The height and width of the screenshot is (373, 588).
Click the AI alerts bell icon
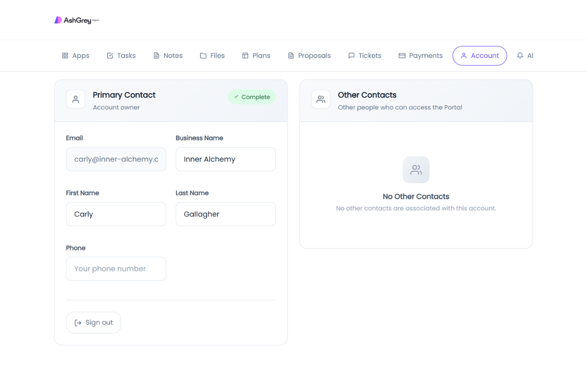(520, 55)
